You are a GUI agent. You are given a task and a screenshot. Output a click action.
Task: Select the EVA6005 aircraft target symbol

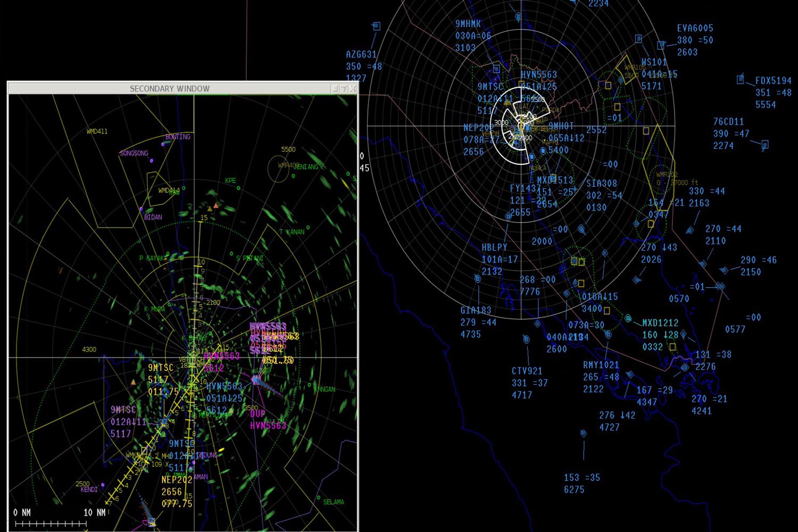pos(661,45)
